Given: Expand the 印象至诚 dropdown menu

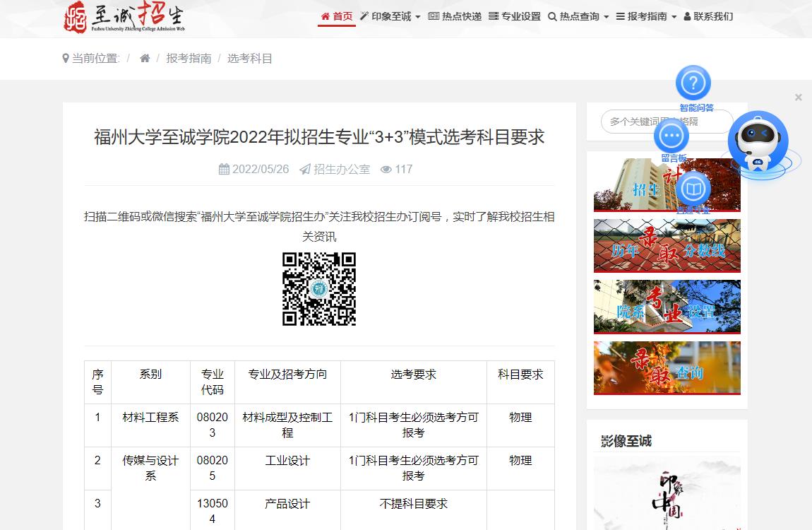Looking at the screenshot, I should tap(390, 16).
